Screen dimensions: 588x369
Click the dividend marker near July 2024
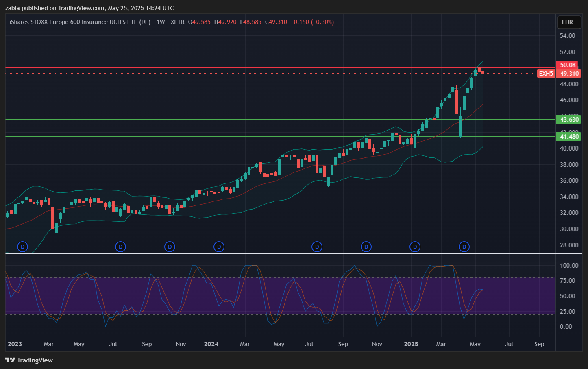317,247
